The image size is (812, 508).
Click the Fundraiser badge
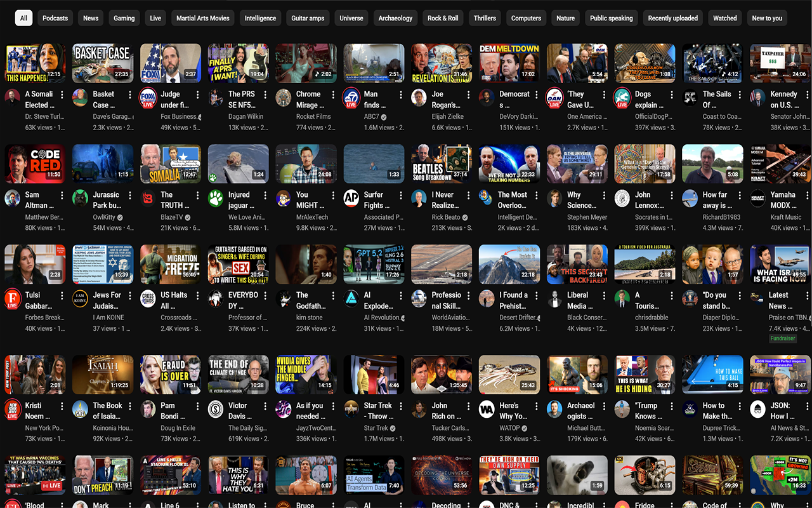pyautogui.click(x=783, y=338)
